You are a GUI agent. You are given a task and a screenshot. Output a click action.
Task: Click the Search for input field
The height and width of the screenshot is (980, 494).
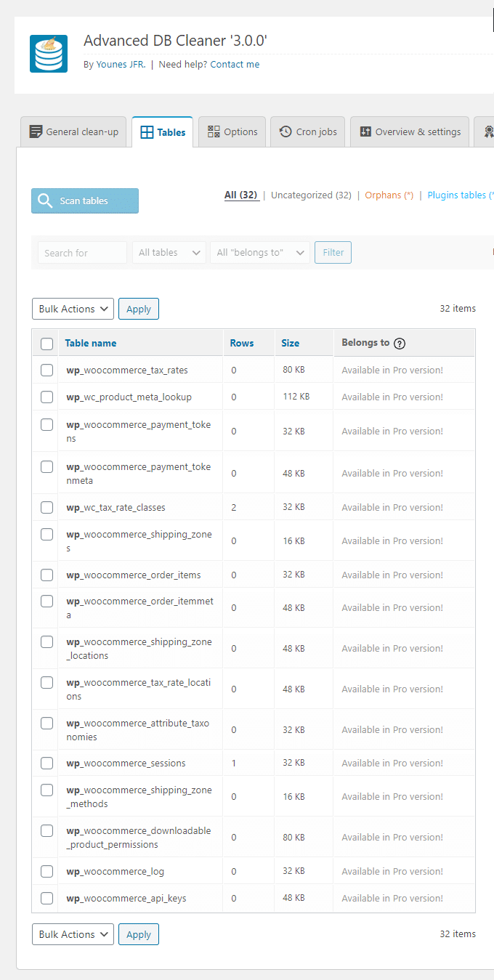tap(82, 253)
